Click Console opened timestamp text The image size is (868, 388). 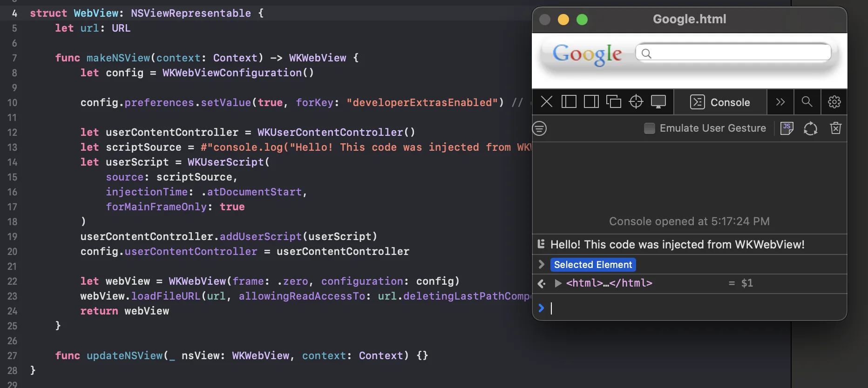click(x=689, y=221)
